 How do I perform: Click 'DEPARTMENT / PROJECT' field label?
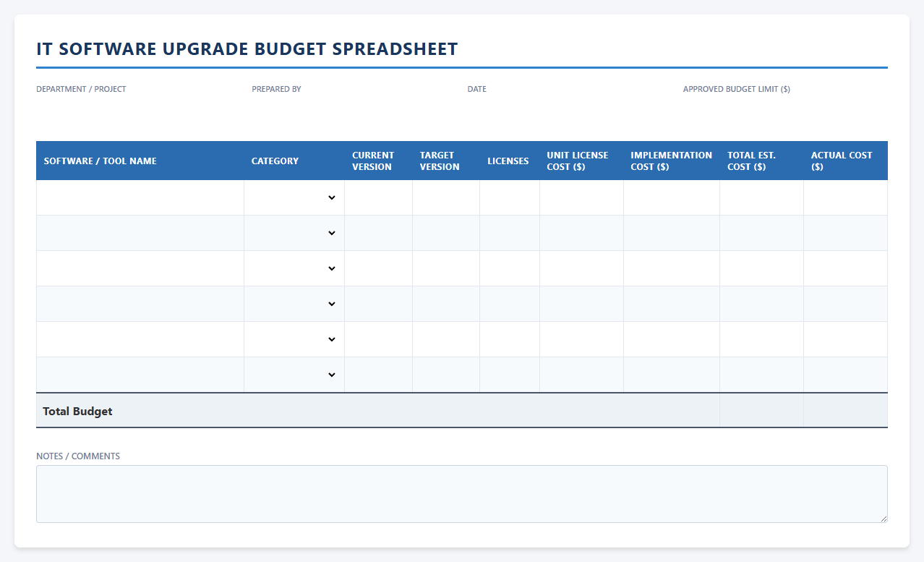click(x=81, y=89)
